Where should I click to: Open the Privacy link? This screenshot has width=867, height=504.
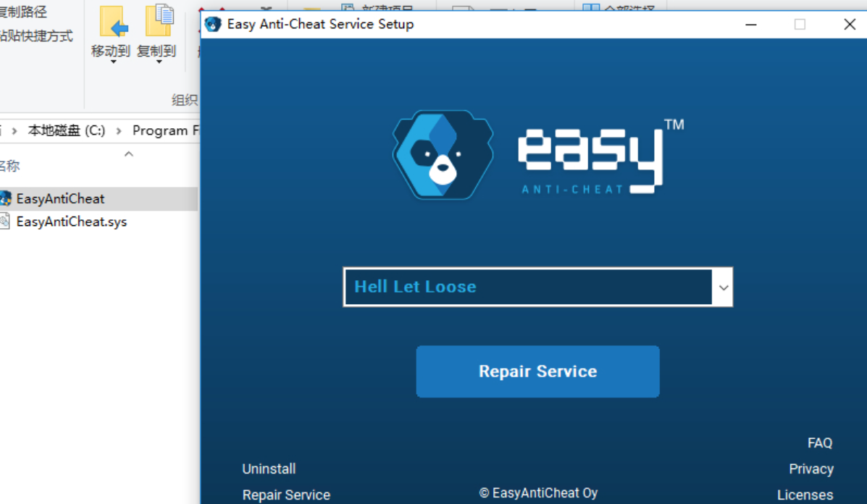(811, 469)
